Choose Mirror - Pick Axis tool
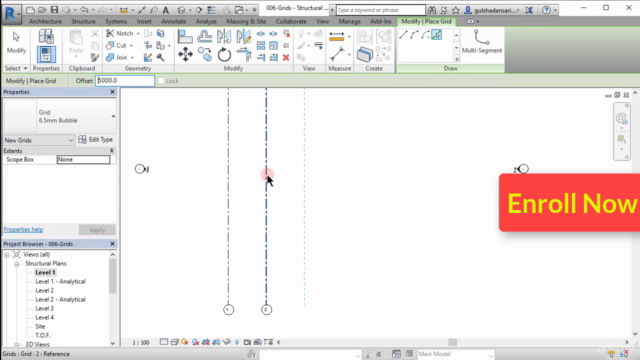The height and width of the screenshot is (360, 640). (x=224, y=37)
